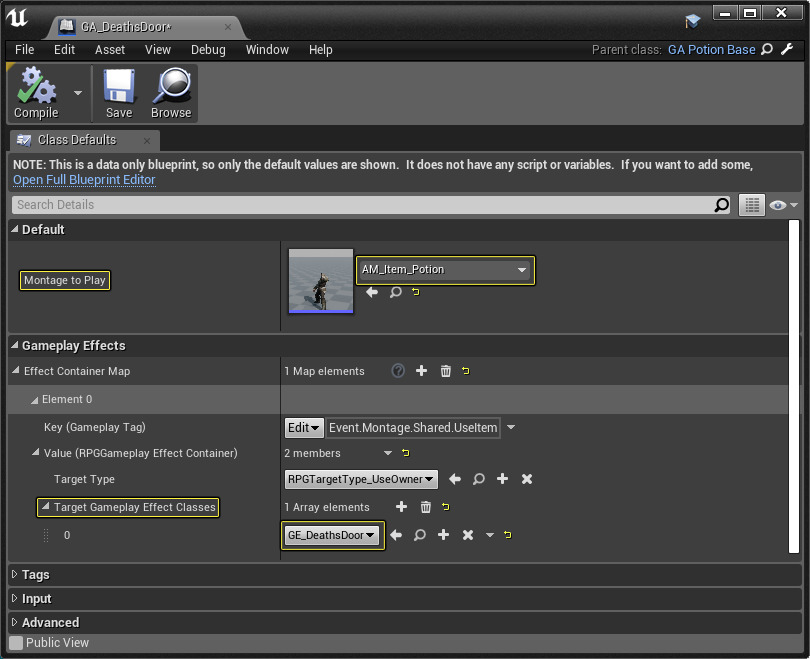Open the Window menu
810x659 pixels.
pos(267,49)
